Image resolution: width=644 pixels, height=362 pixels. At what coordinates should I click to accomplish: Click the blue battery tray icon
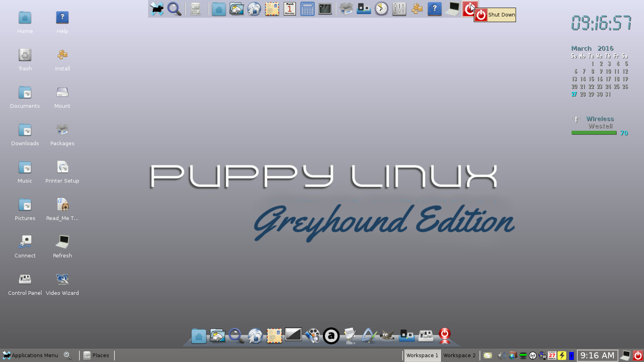pyautogui.click(x=571, y=356)
